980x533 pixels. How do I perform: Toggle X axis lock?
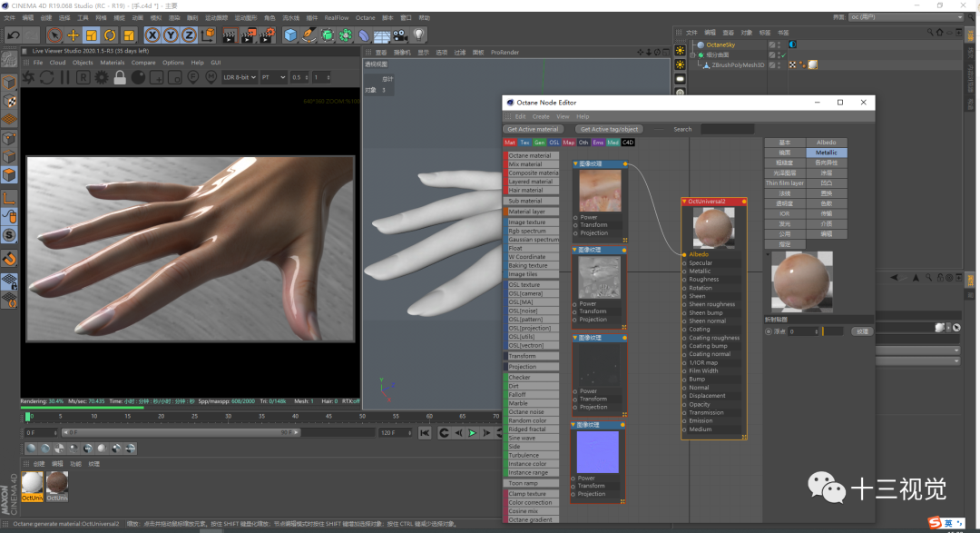[152, 35]
